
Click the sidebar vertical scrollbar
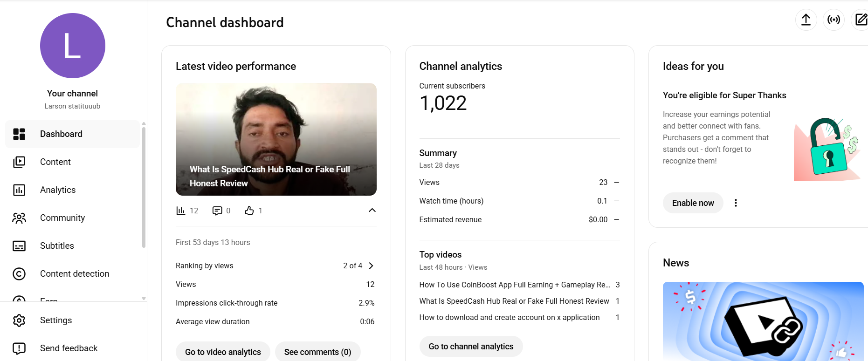tap(144, 186)
